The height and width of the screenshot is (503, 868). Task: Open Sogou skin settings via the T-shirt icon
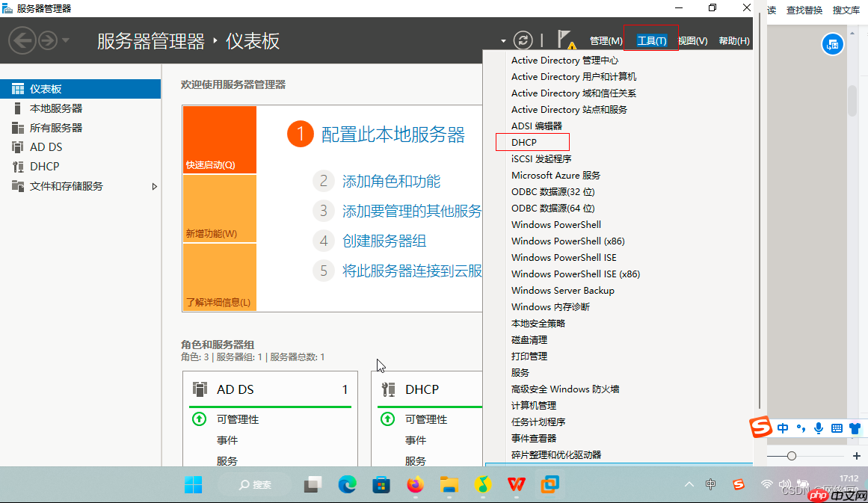(855, 428)
